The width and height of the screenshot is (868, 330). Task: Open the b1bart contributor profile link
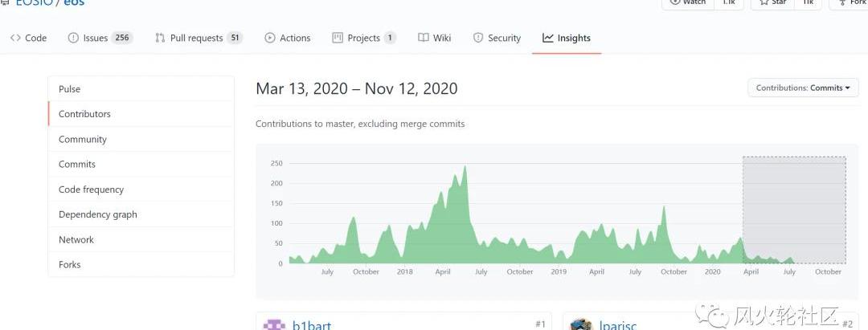(x=312, y=325)
